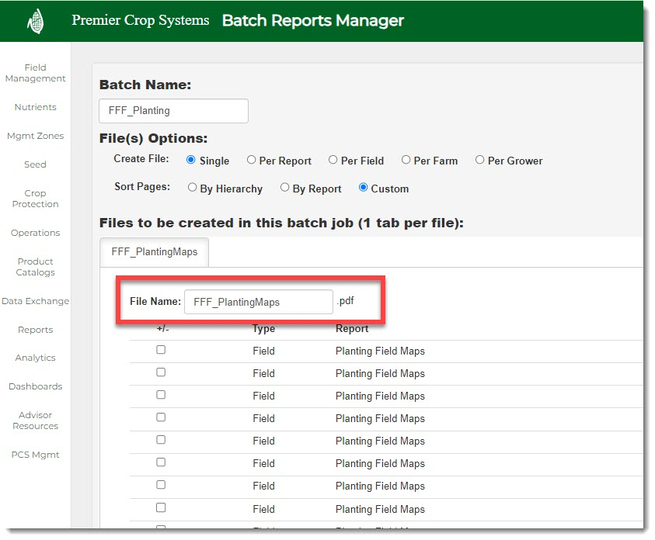655x540 pixels.
Task: Select Operations in the sidebar
Action: 35,233
